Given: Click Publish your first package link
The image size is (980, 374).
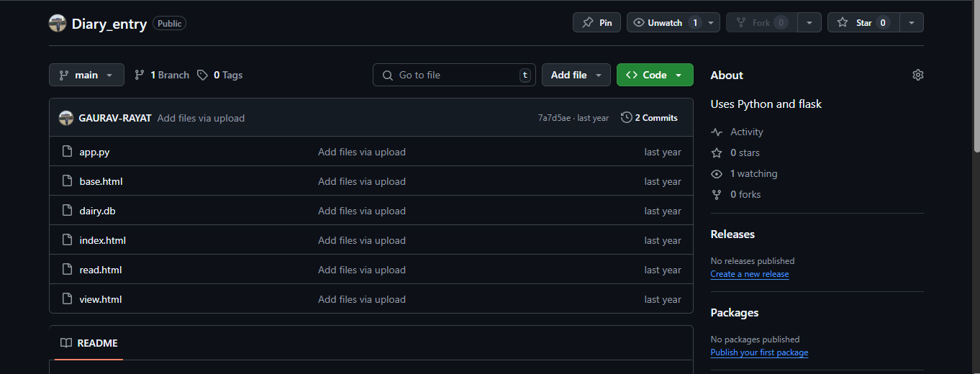Looking at the screenshot, I should coord(759,352).
